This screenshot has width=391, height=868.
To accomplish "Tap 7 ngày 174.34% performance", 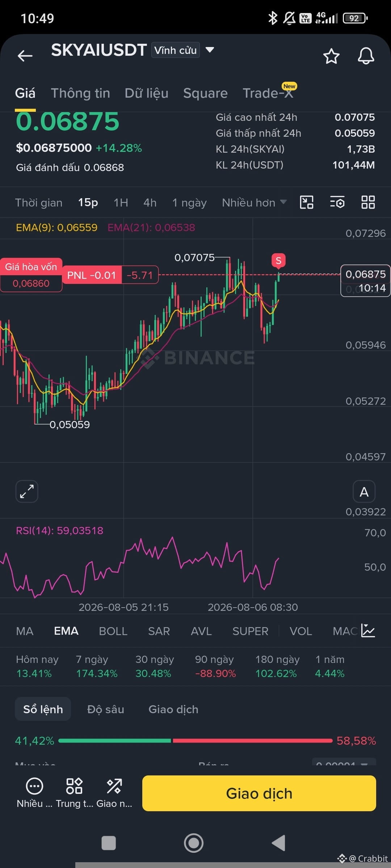I will (97, 666).
